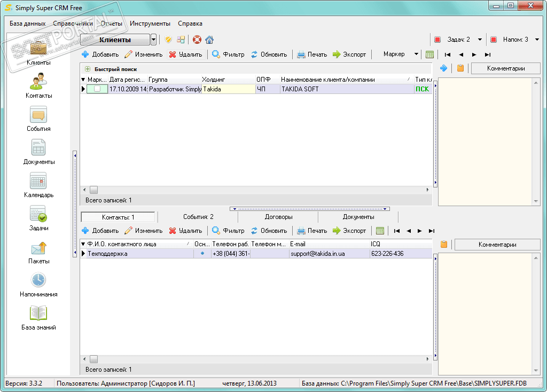This screenshot has width=547, height=392.
Task: Click the colored windows layout icon
Action: 181,40
